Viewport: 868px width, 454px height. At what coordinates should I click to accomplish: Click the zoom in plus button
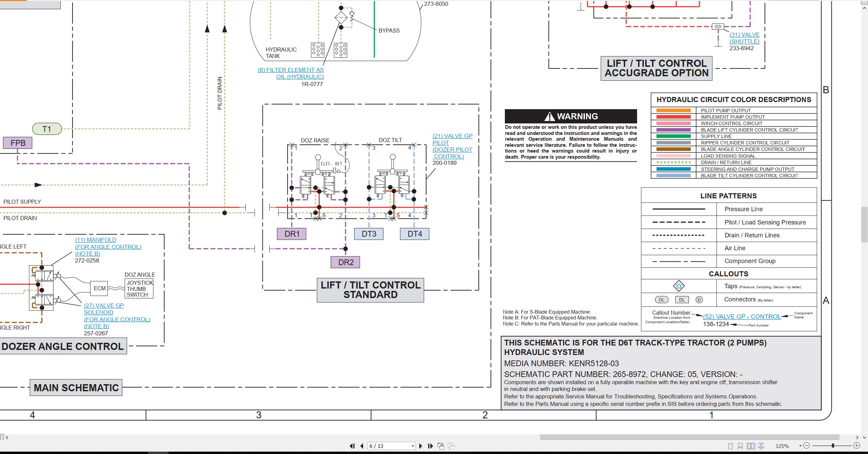pos(856,446)
